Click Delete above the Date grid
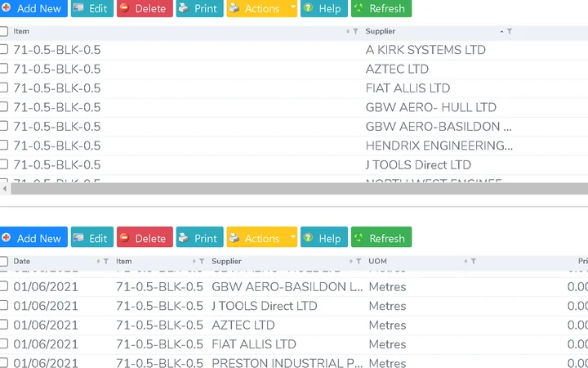 point(145,237)
